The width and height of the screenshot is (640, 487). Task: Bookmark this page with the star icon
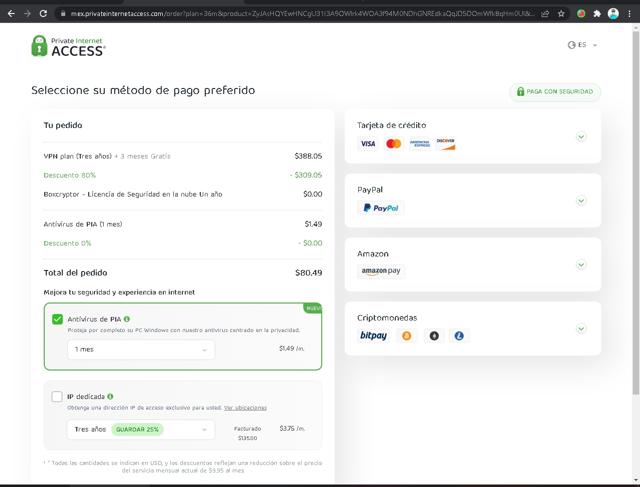pos(561,13)
